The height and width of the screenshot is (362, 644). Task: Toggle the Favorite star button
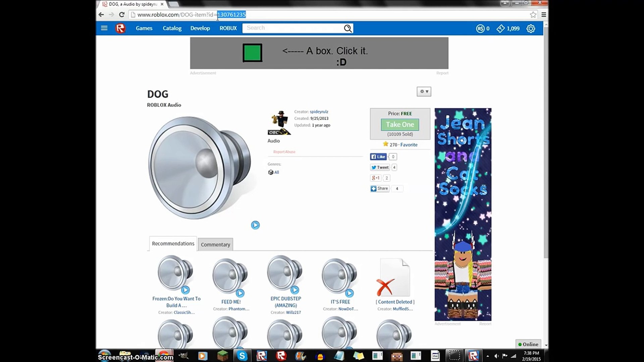pyautogui.click(x=385, y=144)
